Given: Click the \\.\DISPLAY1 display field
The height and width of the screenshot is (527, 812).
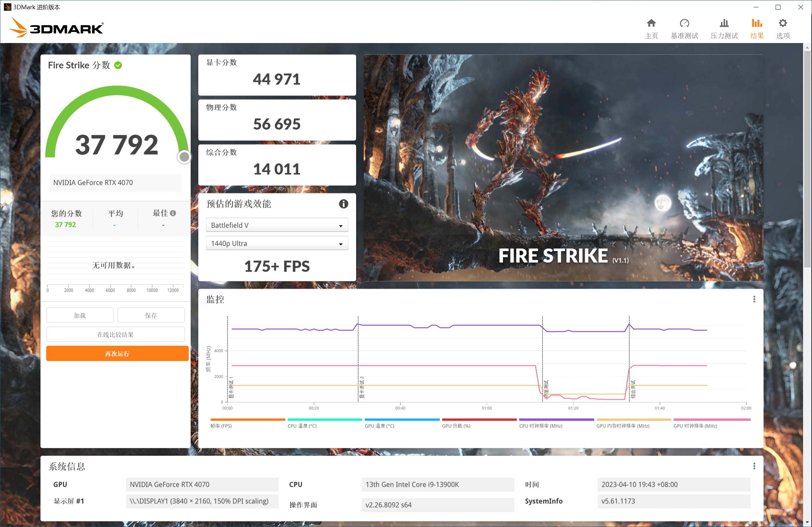Looking at the screenshot, I should tap(202, 501).
